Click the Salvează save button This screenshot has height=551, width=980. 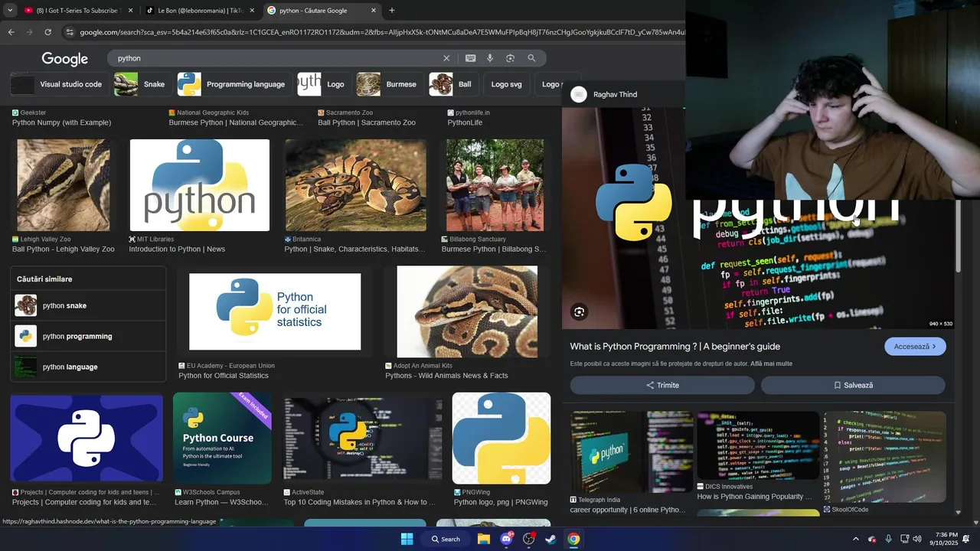coord(853,385)
